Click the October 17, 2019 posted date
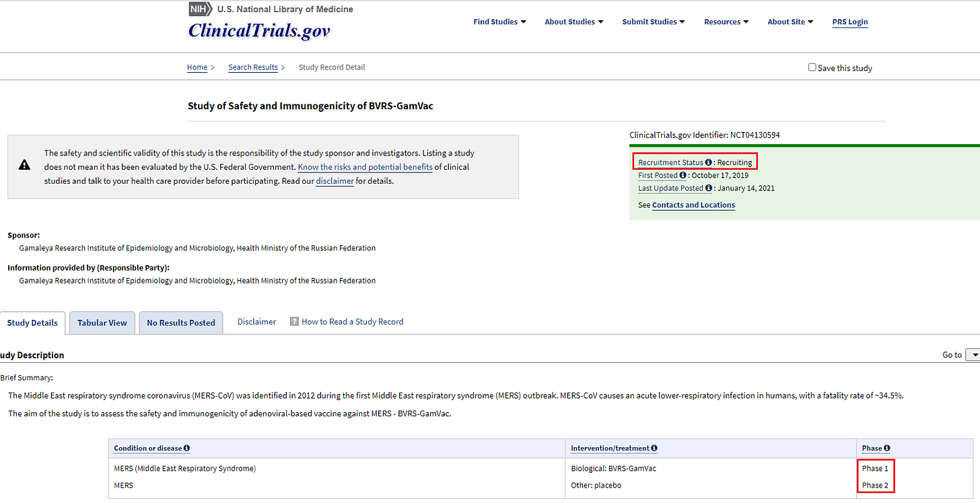This screenshot has height=503, width=980. pos(720,176)
